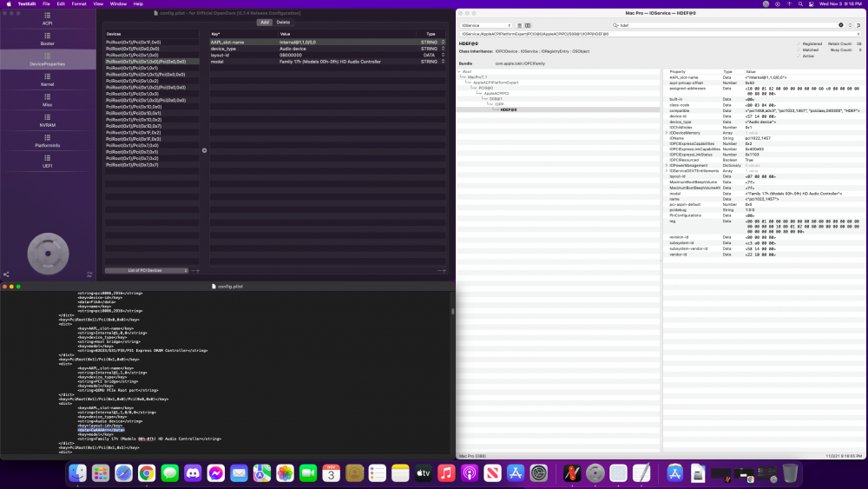
Task: Select device PciRoot(0x1)/Pci(0x1F,0x0)
Action: click(x=152, y=42)
